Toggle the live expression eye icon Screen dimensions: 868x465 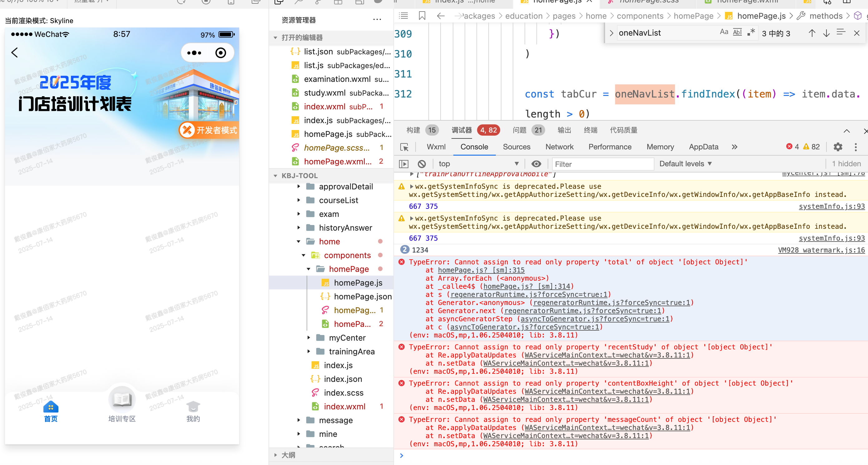(536, 164)
